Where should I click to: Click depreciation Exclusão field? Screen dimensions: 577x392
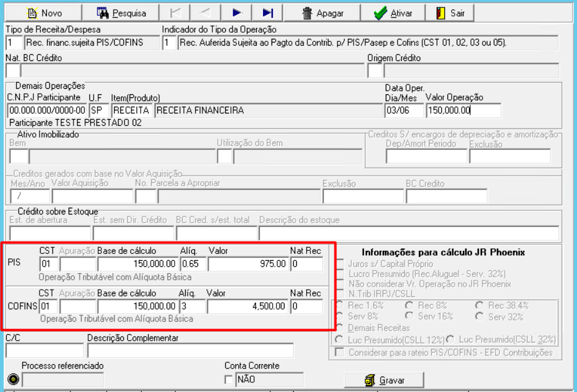coord(510,156)
